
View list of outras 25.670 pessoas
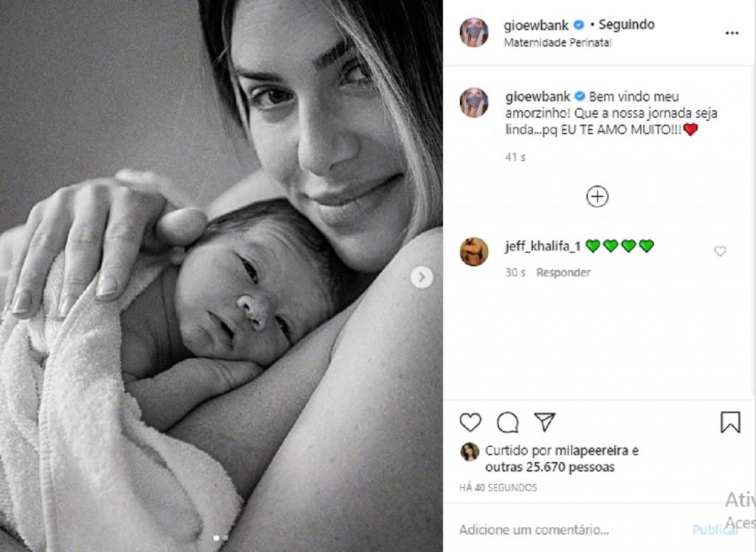pos(549,467)
